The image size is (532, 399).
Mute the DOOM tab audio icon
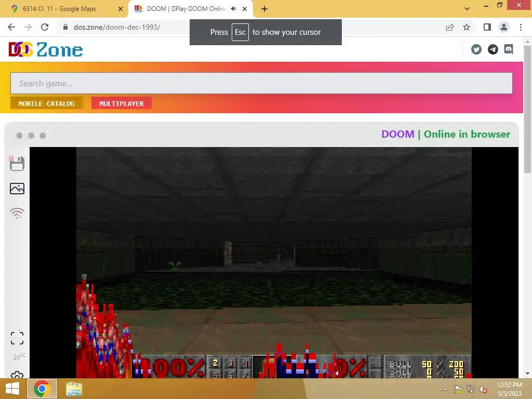pos(233,9)
